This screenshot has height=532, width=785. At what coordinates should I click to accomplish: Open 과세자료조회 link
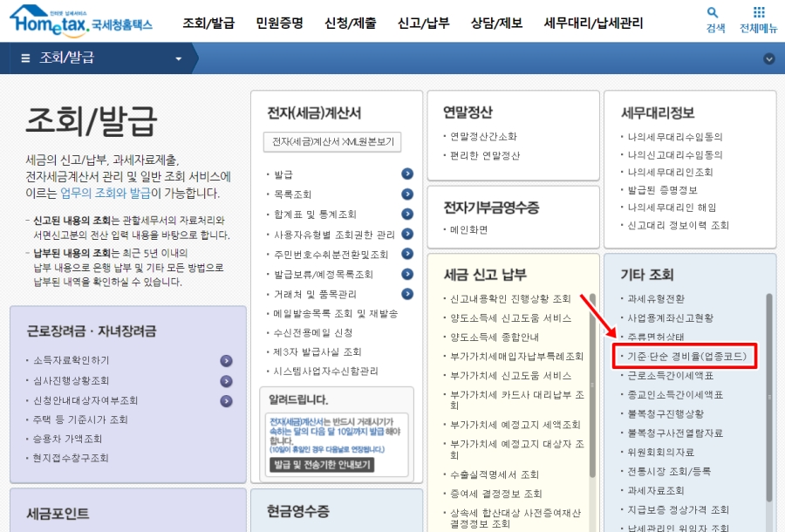coord(656,490)
